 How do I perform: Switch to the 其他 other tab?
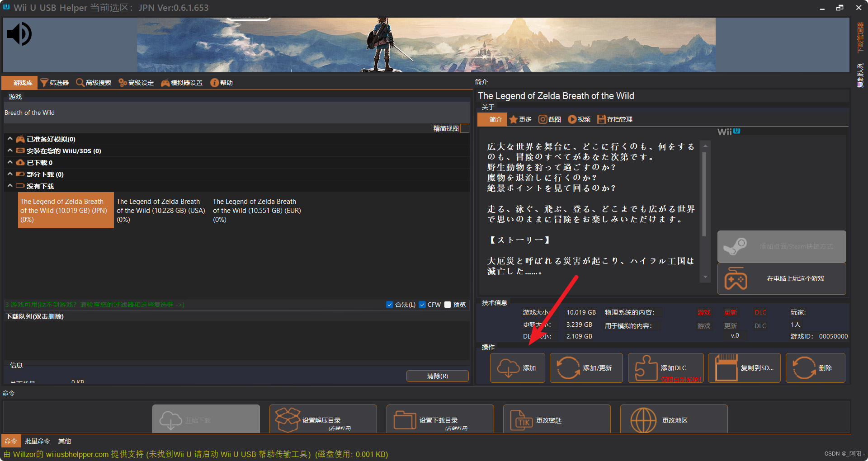[65, 441]
